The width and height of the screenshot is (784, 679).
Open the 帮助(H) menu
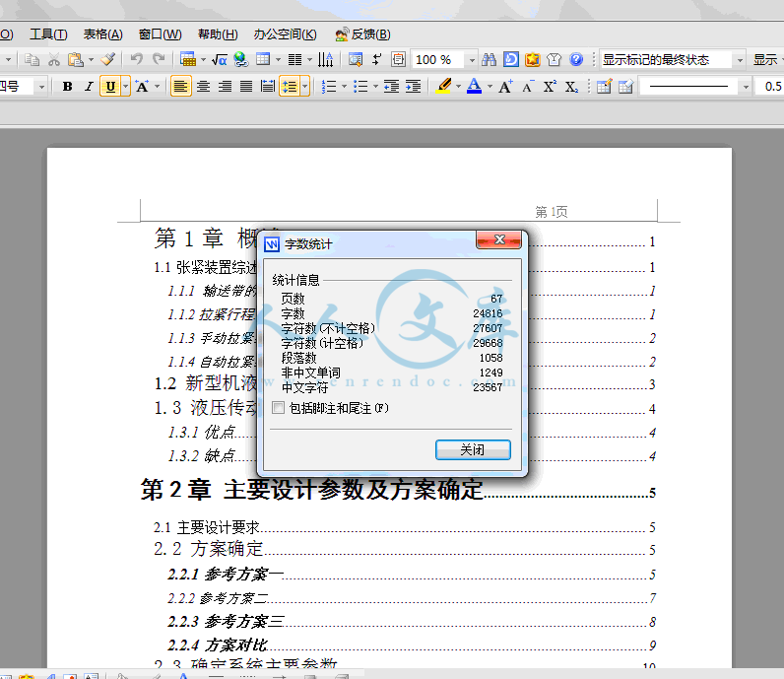click(218, 34)
